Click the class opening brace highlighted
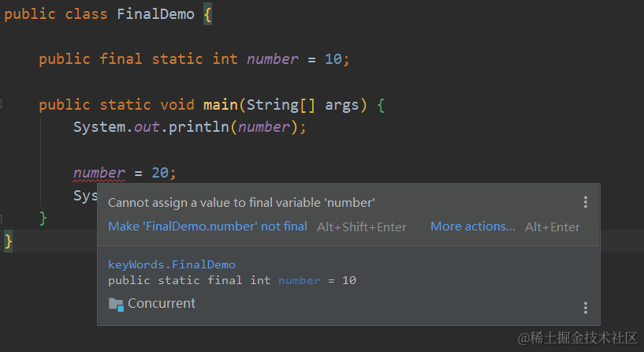The image size is (644, 352). pos(208,15)
